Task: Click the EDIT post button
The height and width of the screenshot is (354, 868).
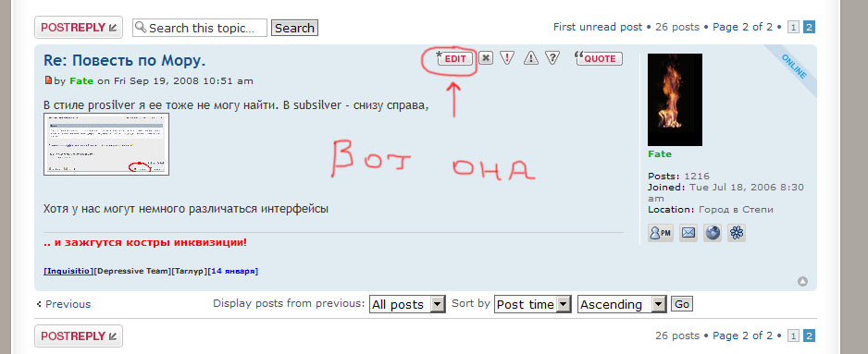Action: [x=455, y=58]
